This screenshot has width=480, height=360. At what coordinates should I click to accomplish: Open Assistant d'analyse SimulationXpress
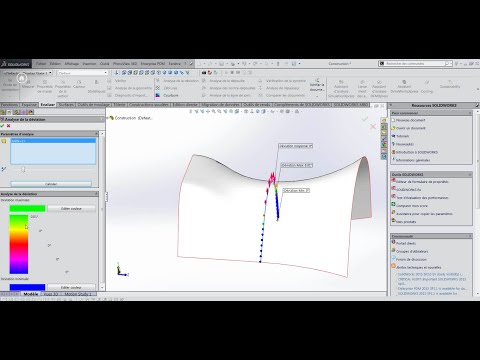[x=341, y=89]
